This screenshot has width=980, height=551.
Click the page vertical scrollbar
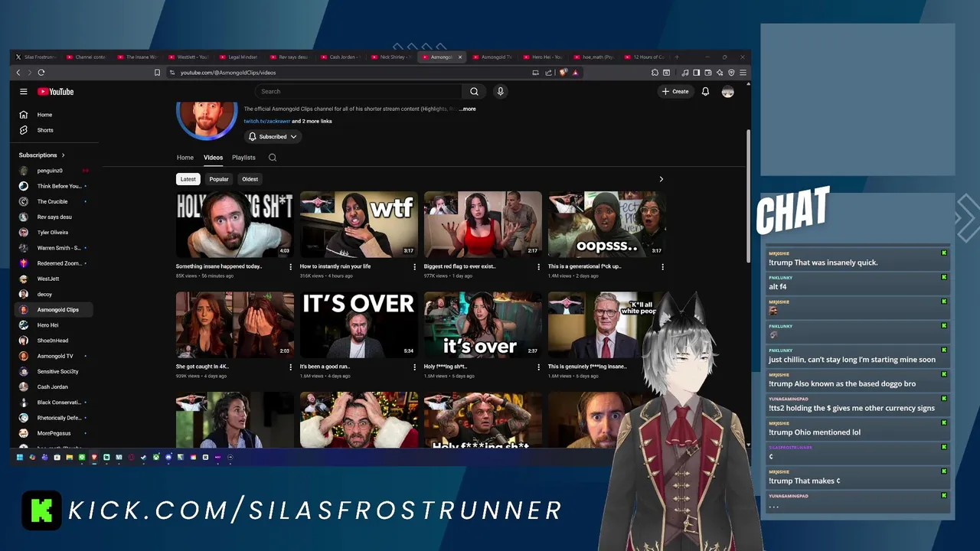tap(748, 195)
